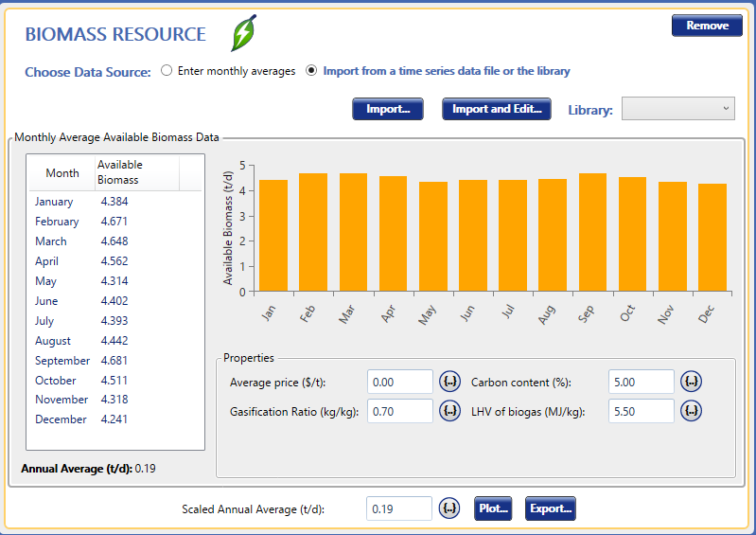Open sensitivity braces for Scaled Annual Average

coord(450,508)
